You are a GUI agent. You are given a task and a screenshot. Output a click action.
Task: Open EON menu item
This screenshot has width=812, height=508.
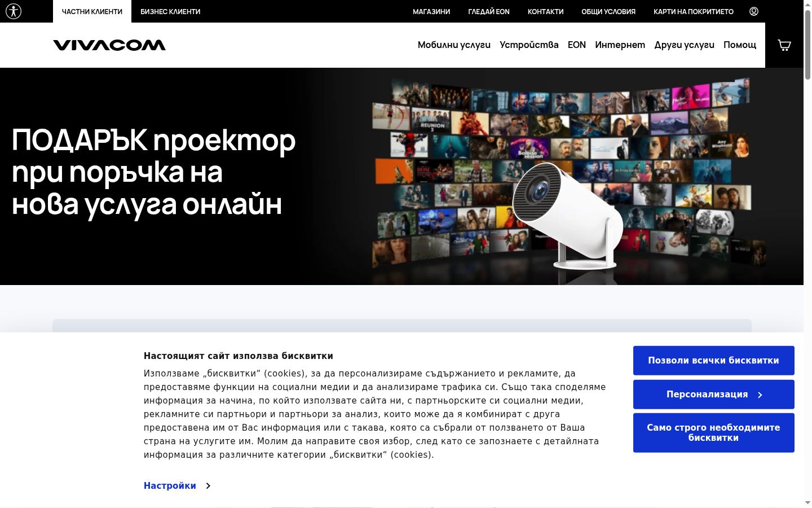pos(577,45)
